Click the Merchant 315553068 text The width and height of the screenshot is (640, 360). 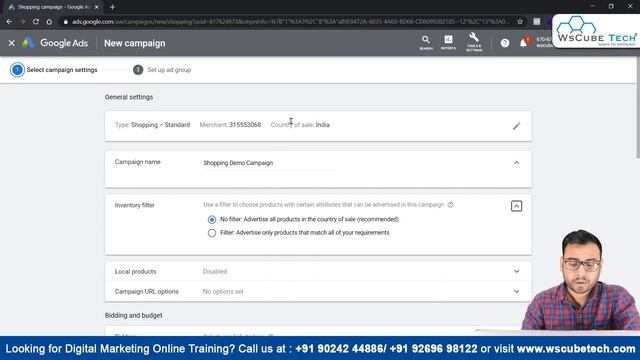tap(230, 125)
